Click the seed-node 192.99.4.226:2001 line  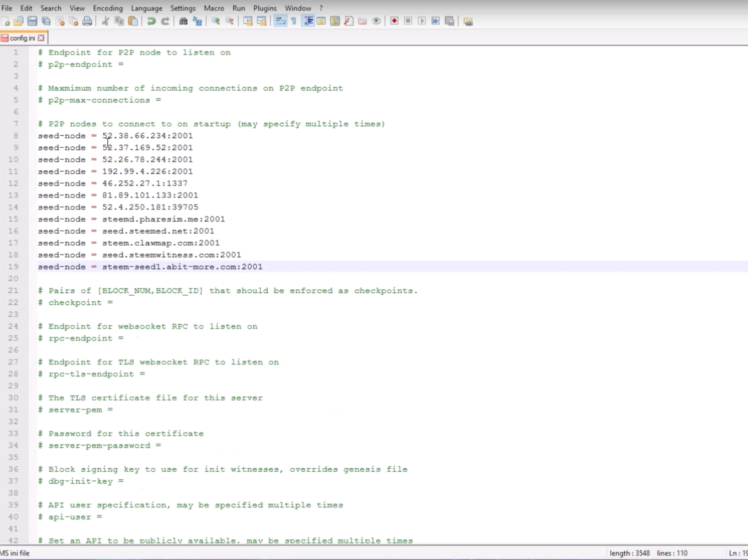[115, 171]
